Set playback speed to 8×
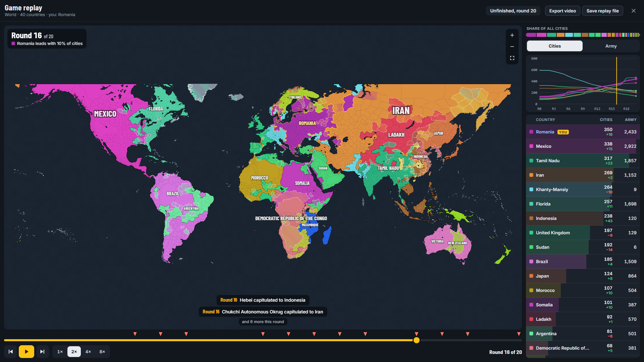Screen dimensions: 644x362 102,352
